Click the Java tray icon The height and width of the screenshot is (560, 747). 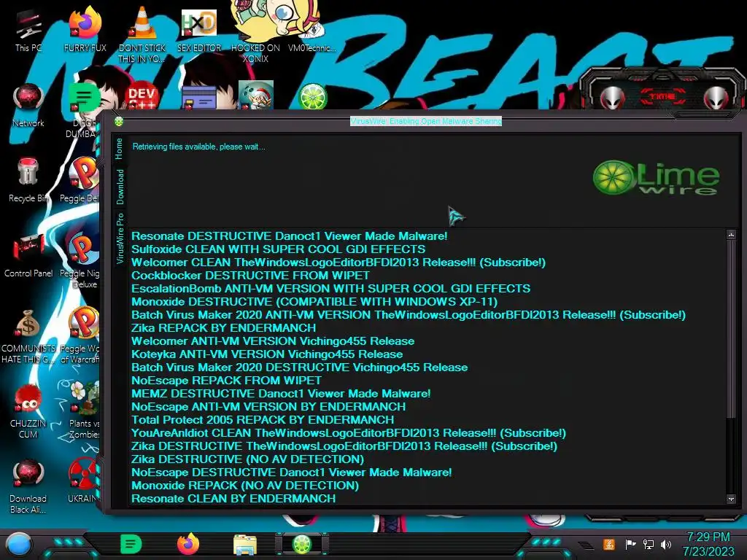point(609,544)
